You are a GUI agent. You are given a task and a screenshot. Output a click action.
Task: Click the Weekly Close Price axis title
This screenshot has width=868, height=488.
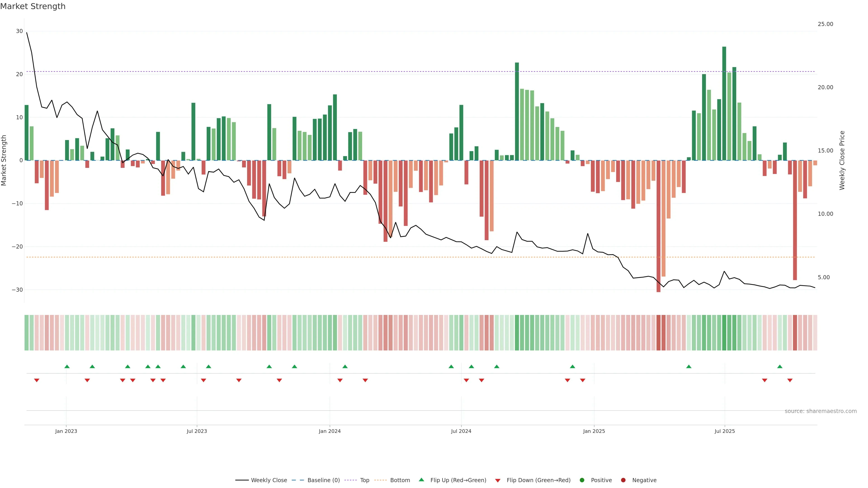[842, 160]
